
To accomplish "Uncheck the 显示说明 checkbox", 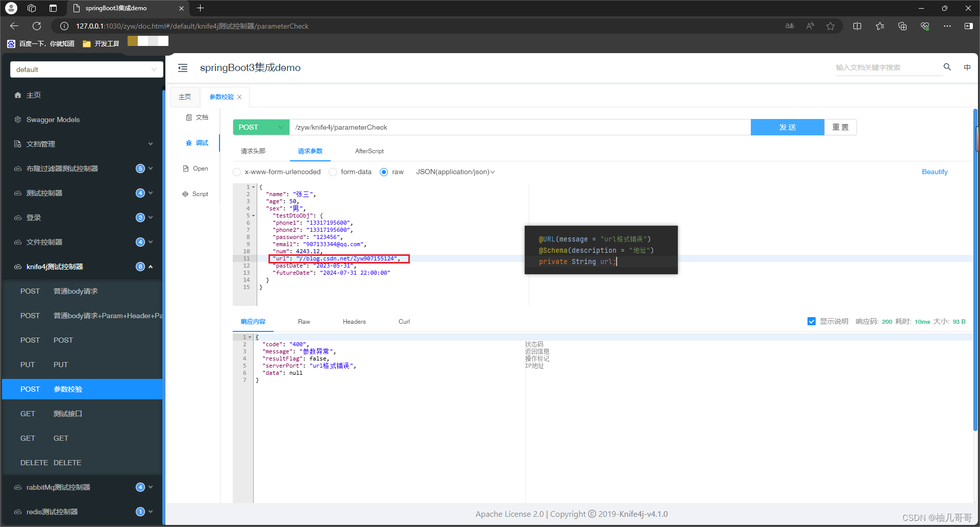I will pos(811,321).
